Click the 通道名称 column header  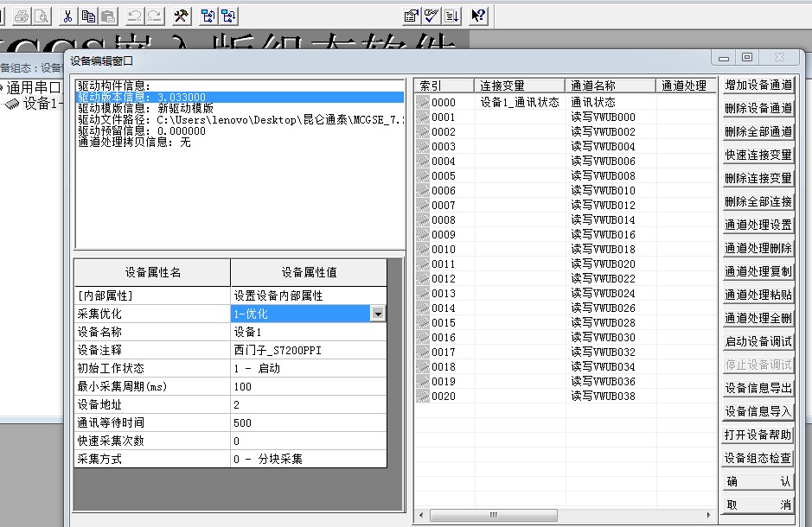611,86
